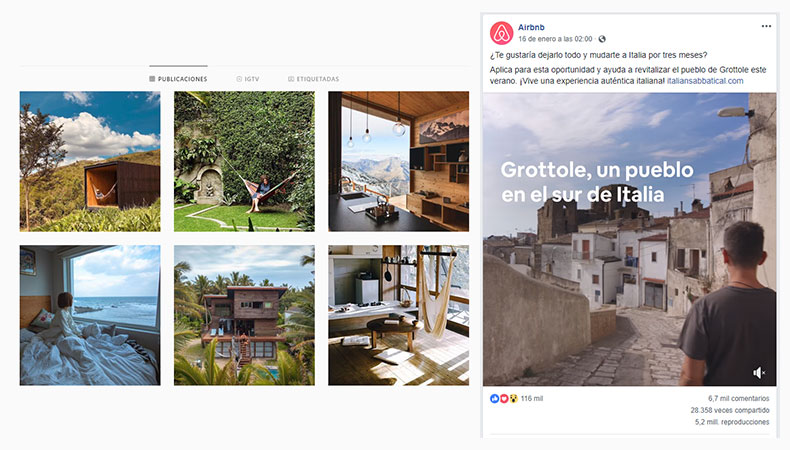This screenshot has height=450, width=790.
Task: Open the mountain view kitchen photo
Action: [x=399, y=161]
